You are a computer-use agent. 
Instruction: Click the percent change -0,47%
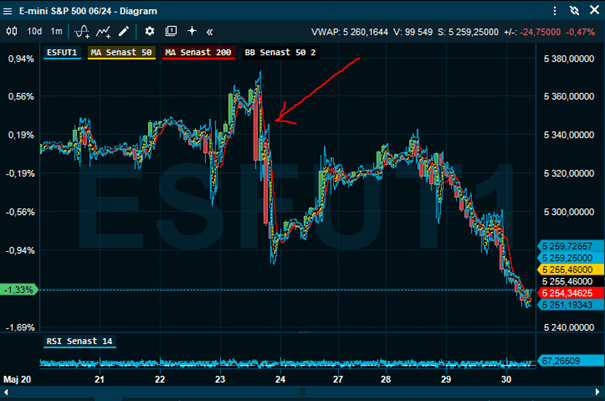click(580, 32)
